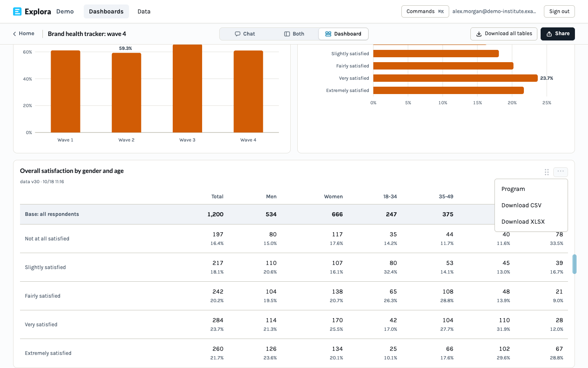588x368 pixels.
Task: Click the Fairly satisfied horizontal bar
Action: click(x=443, y=66)
